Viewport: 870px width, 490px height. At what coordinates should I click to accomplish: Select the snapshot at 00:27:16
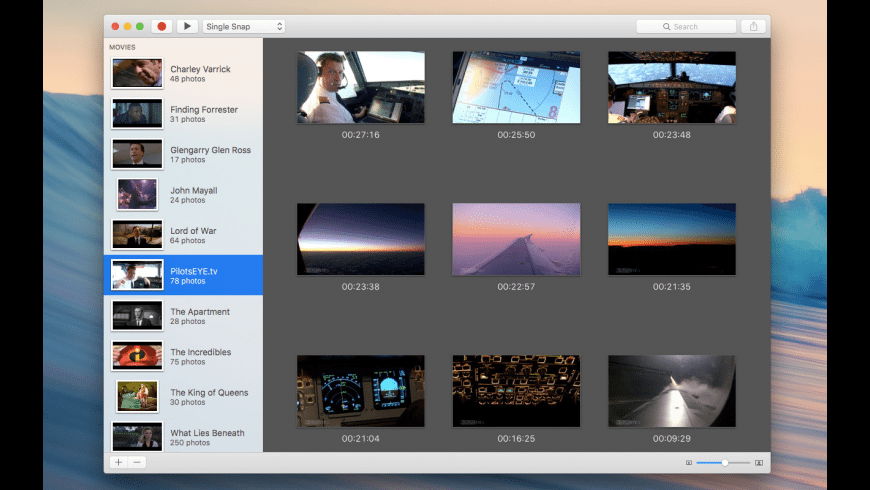pyautogui.click(x=360, y=88)
